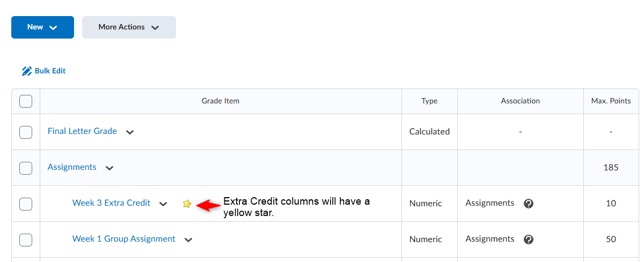Open the New button dropdown
The width and height of the screenshot is (644, 262).
[x=42, y=27]
